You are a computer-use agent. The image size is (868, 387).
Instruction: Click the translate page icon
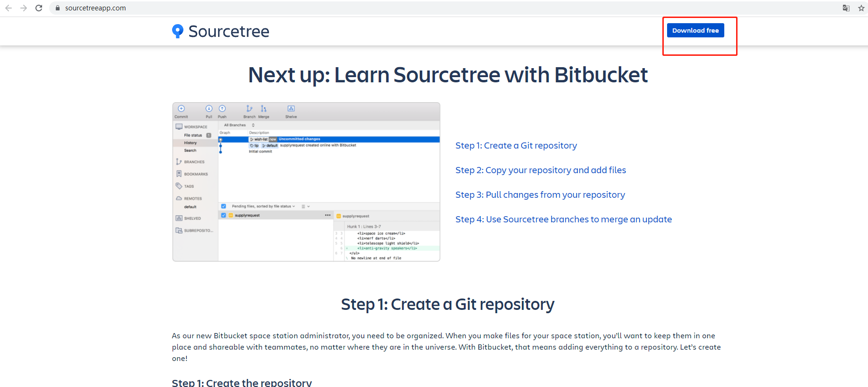click(x=846, y=8)
